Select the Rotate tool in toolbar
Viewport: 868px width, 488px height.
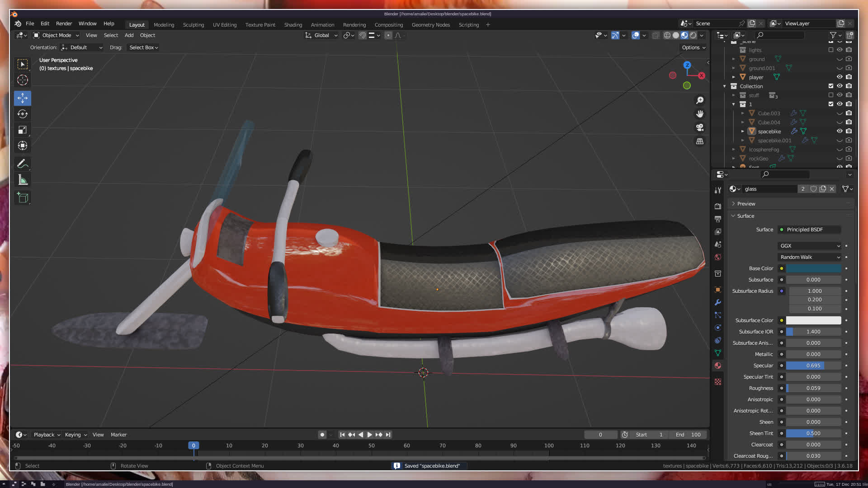[23, 114]
